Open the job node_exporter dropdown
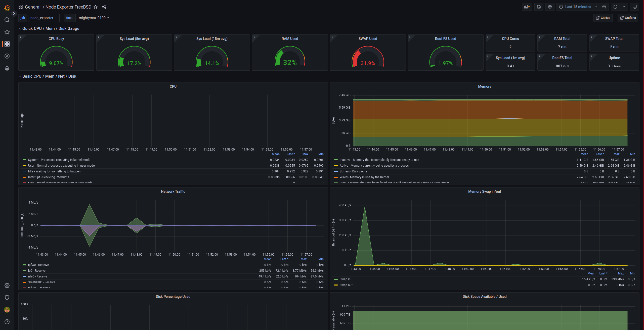 (x=44, y=18)
